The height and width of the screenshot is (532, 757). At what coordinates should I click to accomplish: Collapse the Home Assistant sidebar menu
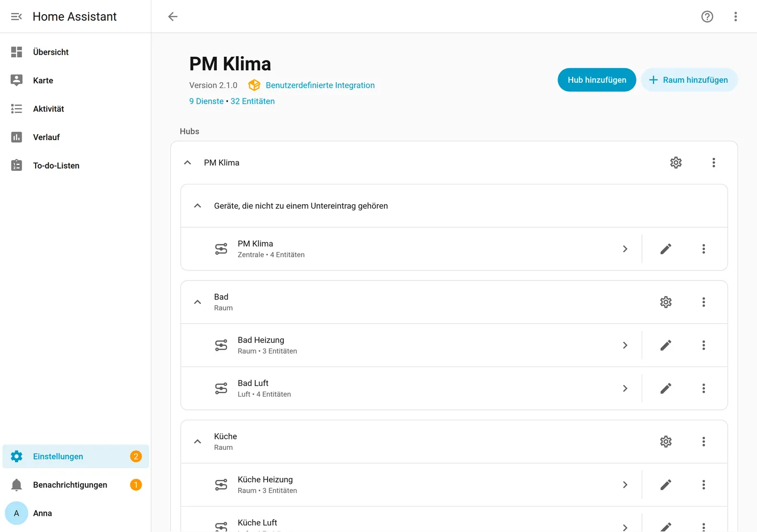point(17,17)
